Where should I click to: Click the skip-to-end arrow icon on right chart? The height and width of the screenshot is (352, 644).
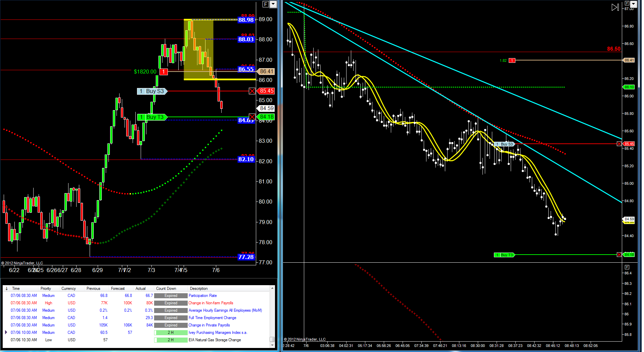coord(615,7)
